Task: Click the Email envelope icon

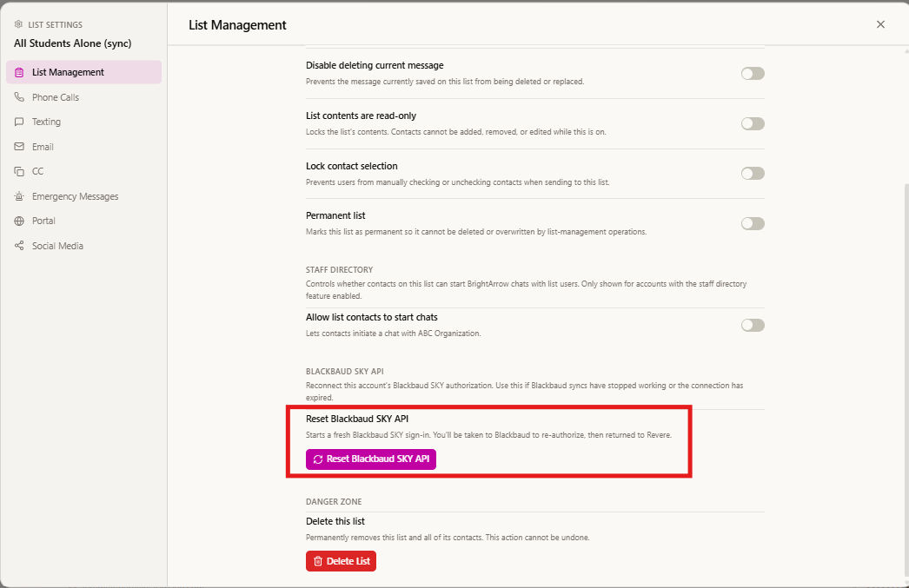Action: pos(19,147)
